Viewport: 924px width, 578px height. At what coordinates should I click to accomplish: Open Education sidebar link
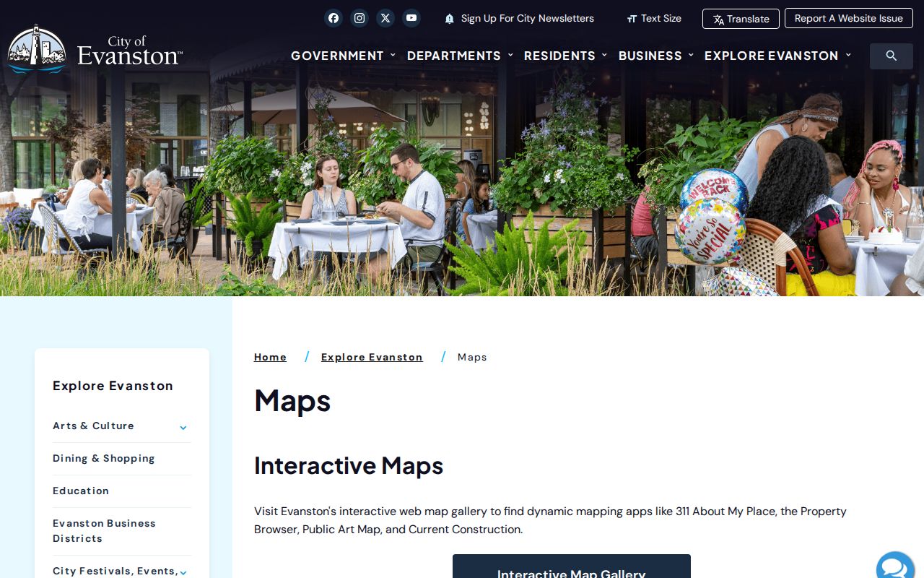click(81, 491)
